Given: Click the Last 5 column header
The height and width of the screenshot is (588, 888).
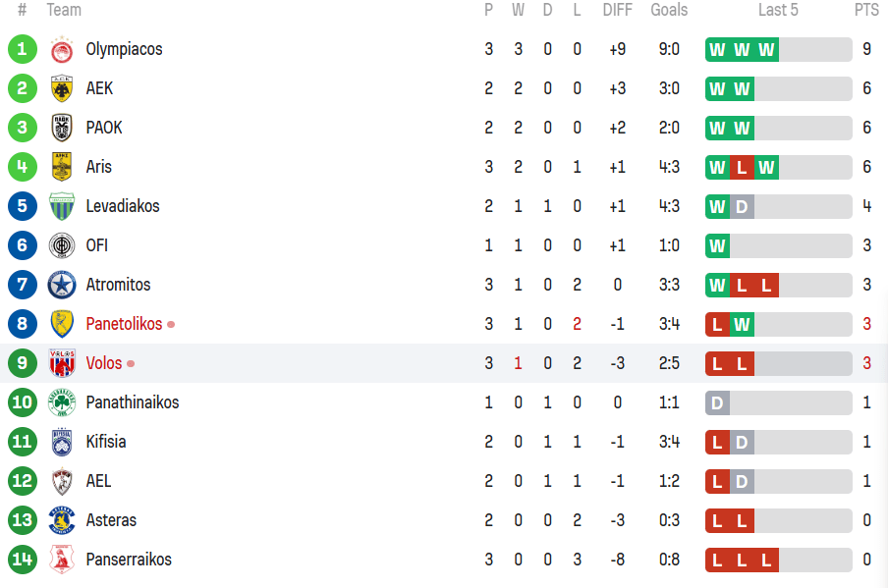Looking at the screenshot, I should [778, 10].
